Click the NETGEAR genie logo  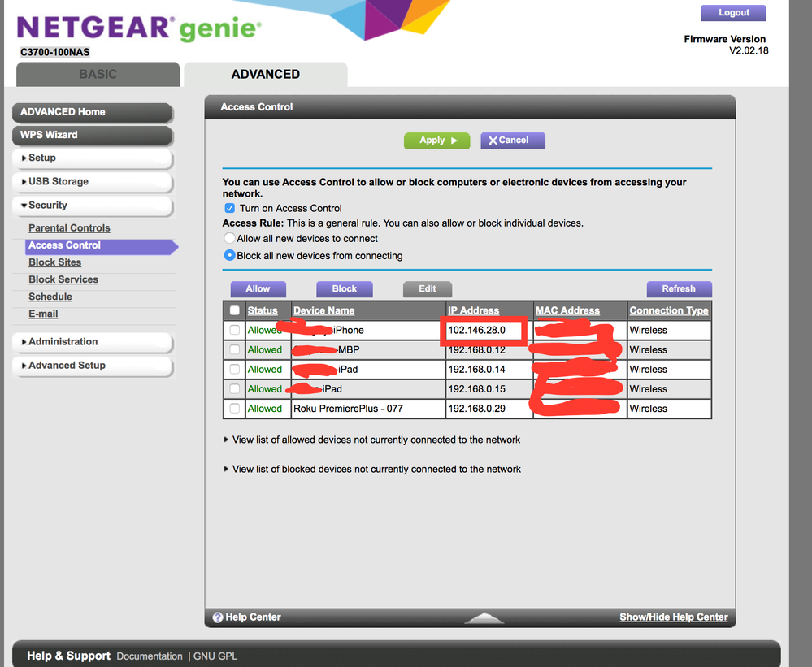pyautogui.click(x=138, y=28)
